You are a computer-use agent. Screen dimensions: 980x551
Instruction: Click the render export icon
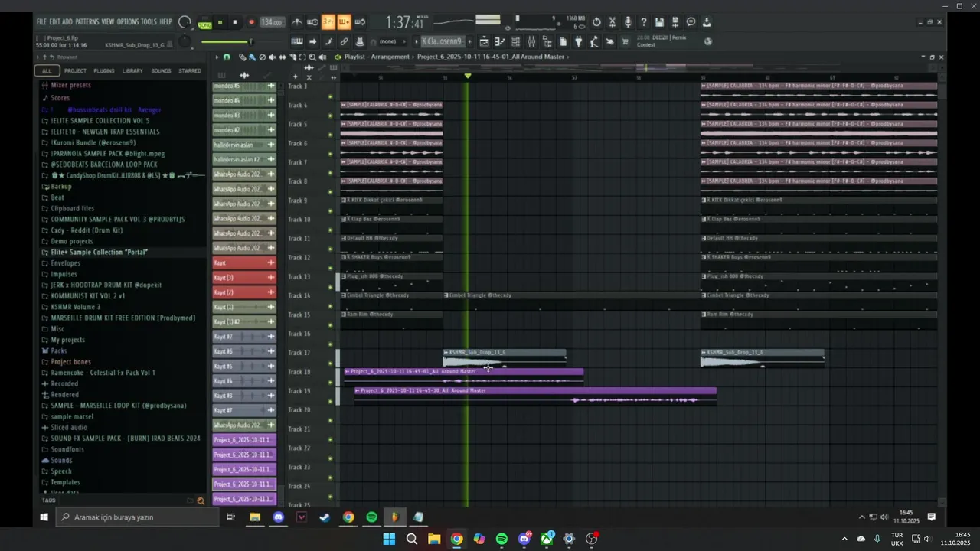[675, 22]
